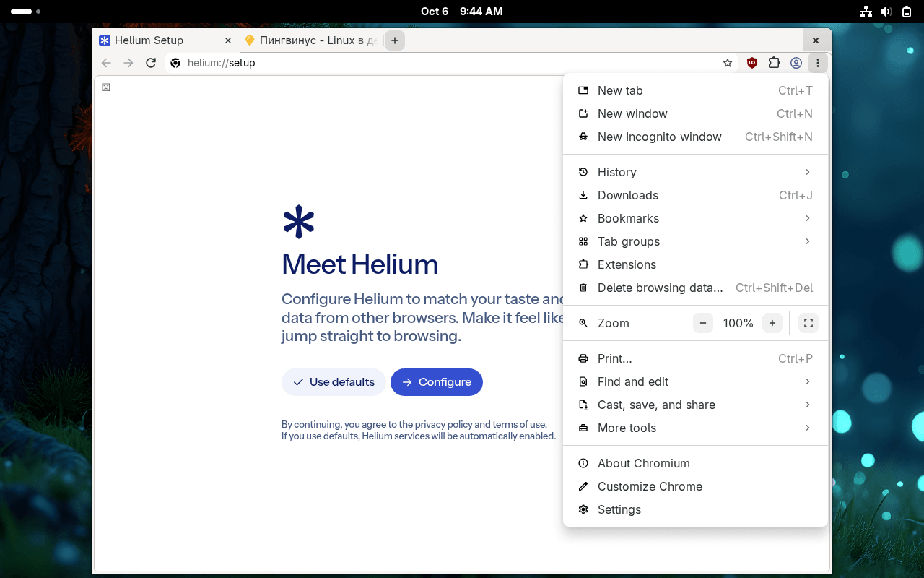The image size is (924, 578).
Task: Expand the More tools submenu
Action: [x=695, y=428]
